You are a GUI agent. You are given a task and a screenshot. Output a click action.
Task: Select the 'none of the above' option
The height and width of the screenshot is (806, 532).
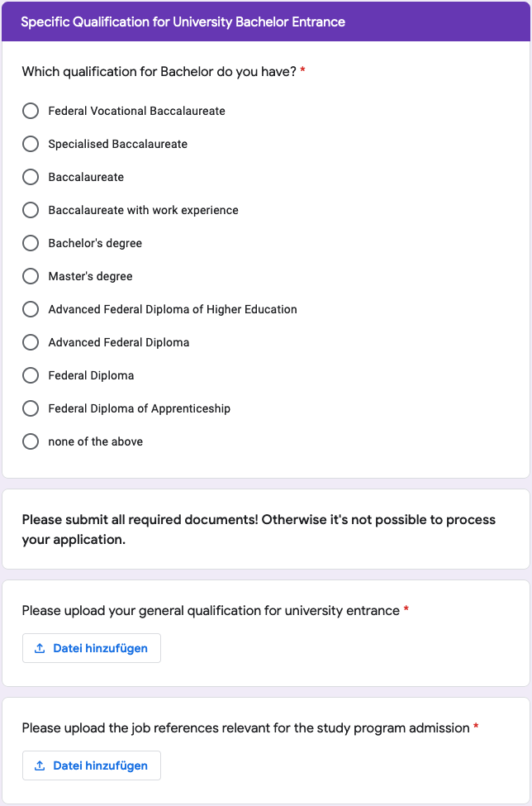coord(31,441)
